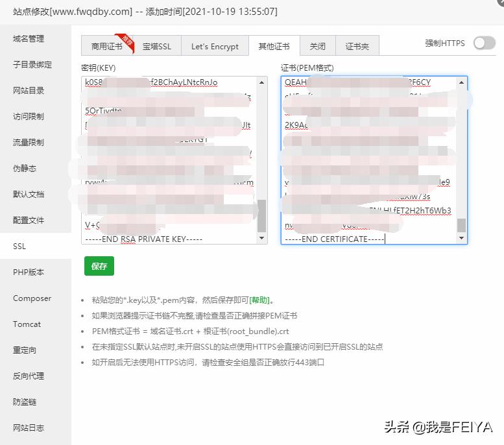Click the PEM box scroll down arrow
The height and width of the screenshot is (445, 504).
462,238
